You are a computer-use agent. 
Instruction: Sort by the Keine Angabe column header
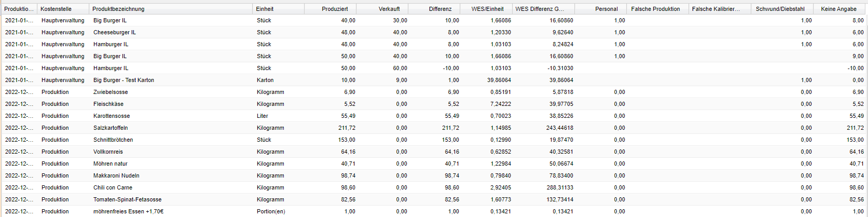(x=838, y=9)
